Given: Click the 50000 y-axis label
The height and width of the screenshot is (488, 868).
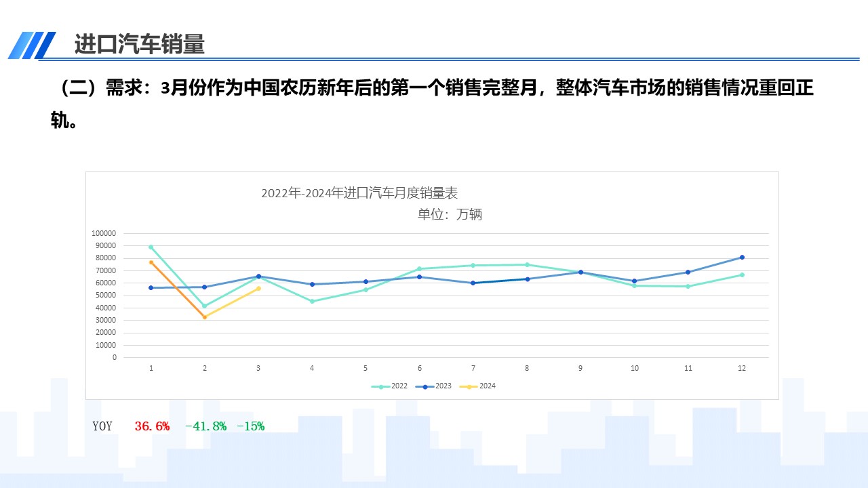Looking at the screenshot, I should pos(106,296).
